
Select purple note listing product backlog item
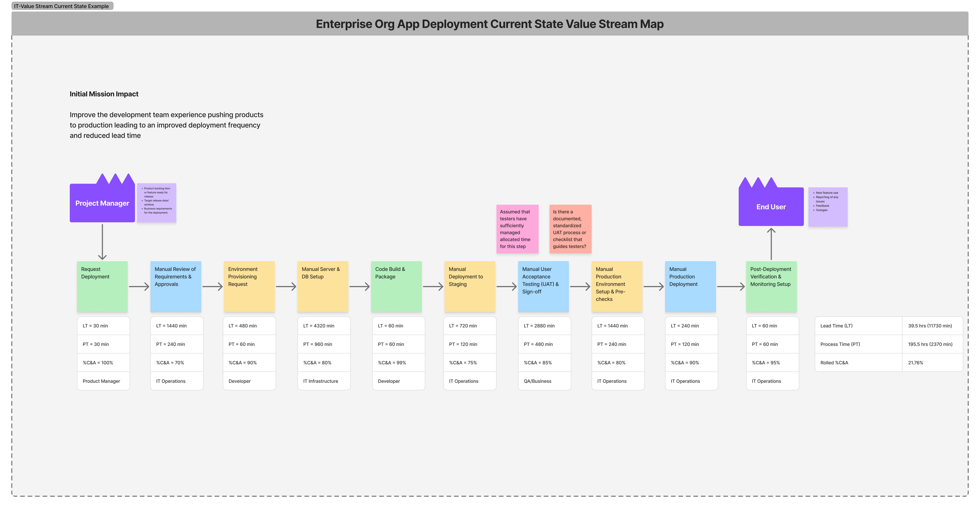(x=157, y=203)
